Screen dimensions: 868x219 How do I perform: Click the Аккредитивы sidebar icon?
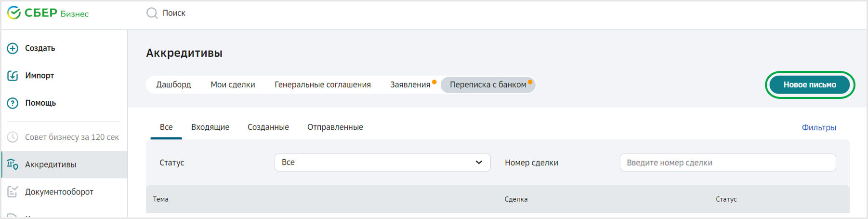[x=13, y=164]
